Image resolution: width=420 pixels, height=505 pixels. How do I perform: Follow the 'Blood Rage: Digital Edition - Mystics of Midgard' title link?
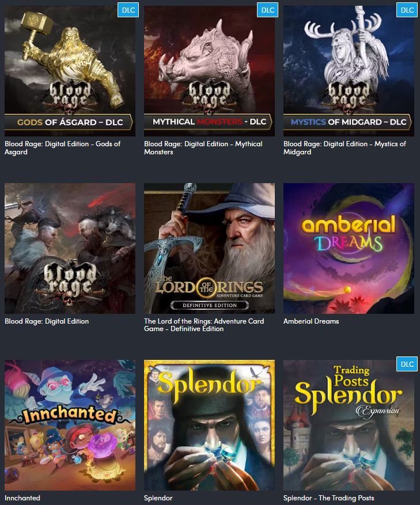click(345, 148)
